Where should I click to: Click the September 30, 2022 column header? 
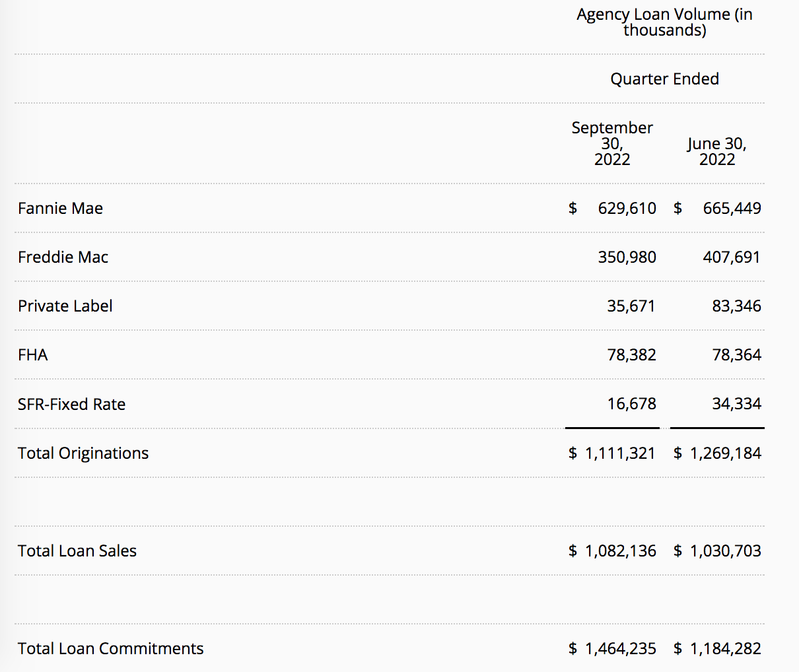612,143
